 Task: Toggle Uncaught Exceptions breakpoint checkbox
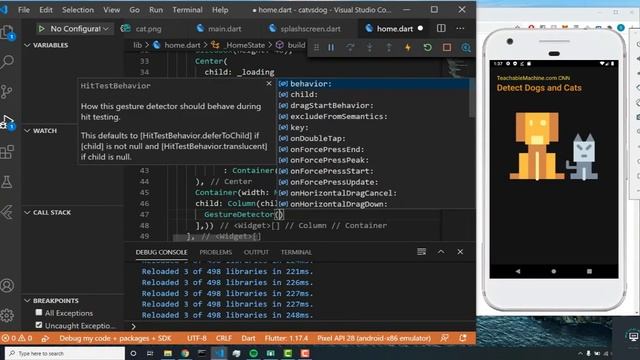(x=39, y=325)
